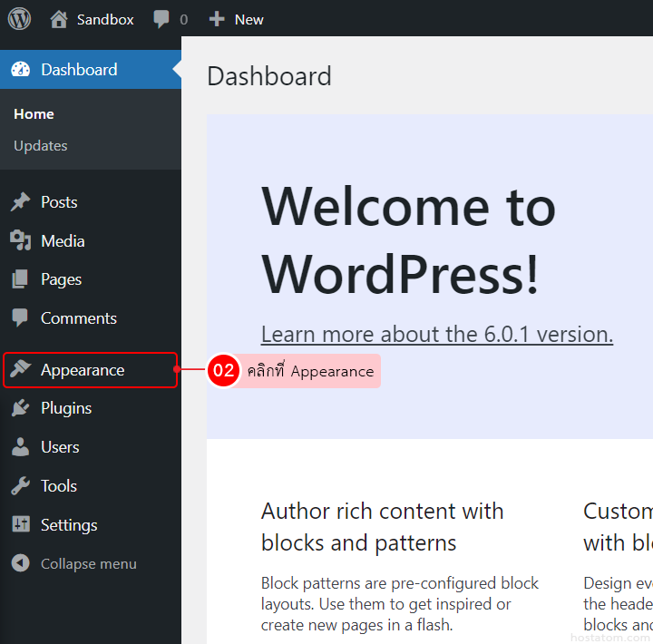Open Learn more about 6.0.1 version link
Screen dimensions: 653x644
(x=436, y=335)
